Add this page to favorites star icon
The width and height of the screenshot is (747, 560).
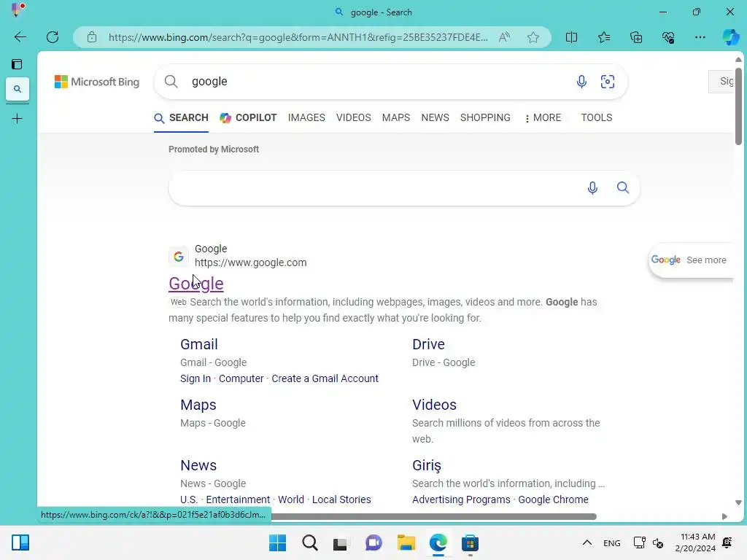533,37
